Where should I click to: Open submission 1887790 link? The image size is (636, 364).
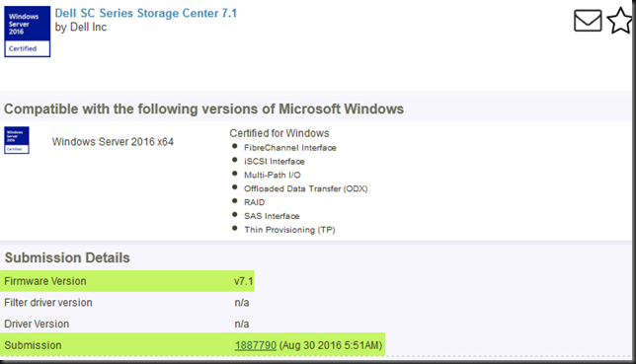tap(256, 345)
